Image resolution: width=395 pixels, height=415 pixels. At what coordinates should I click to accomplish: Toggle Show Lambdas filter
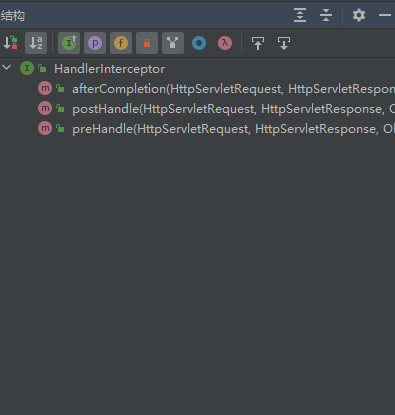coord(225,43)
